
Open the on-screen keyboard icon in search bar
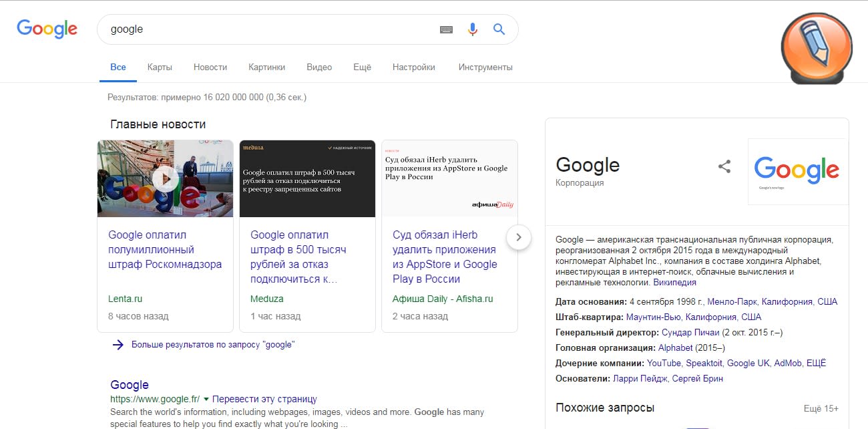(446, 29)
